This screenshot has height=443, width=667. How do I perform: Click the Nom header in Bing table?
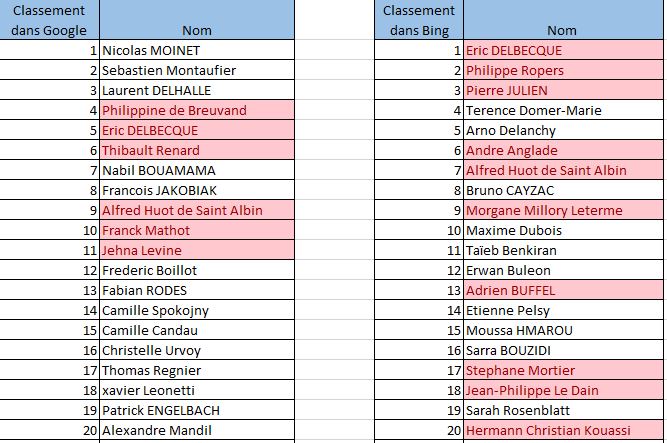(x=563, y=20)
